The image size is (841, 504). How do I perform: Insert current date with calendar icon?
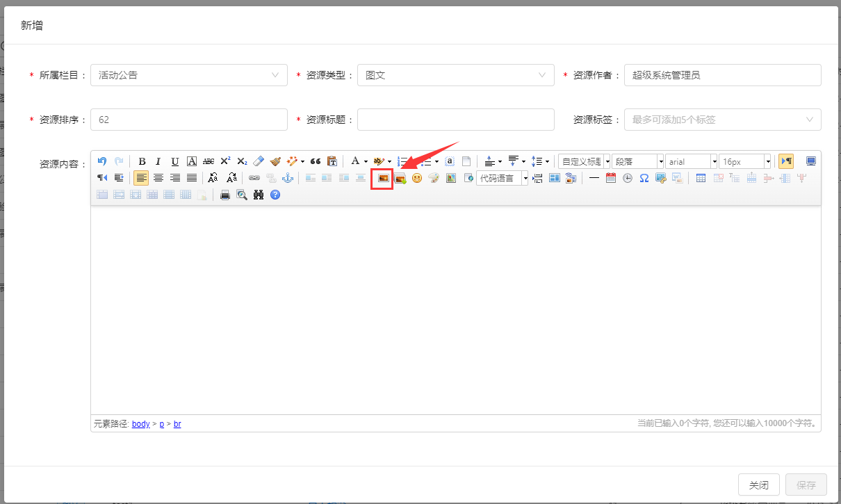(x=611, y=178)
